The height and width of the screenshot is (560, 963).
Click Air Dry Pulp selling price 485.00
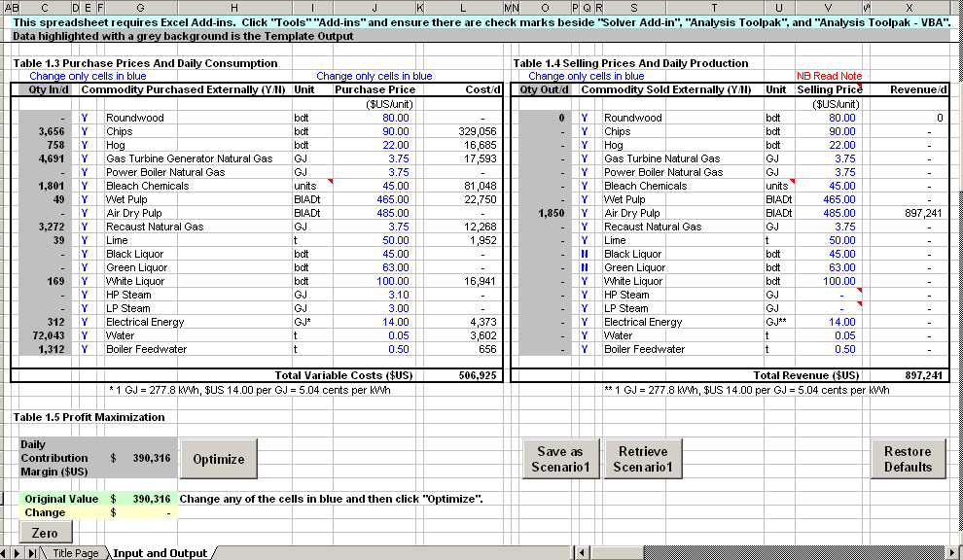(x=828, y=213)
